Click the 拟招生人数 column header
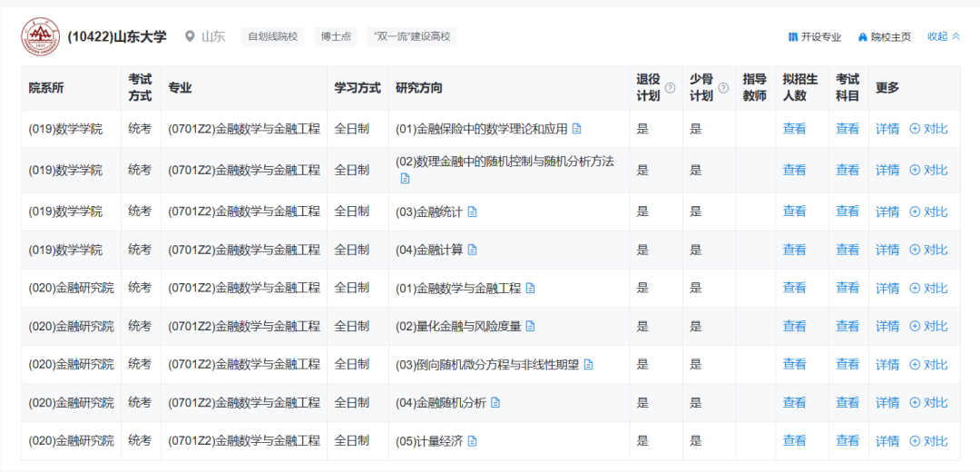Image resolution: width=980 pixels, height=472 pixels. (800, 87)
